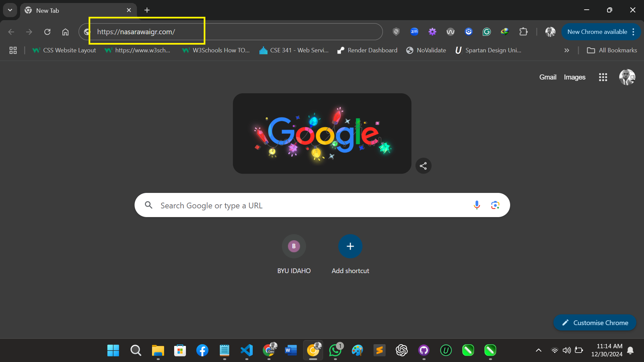Image resolution: width=644 pixels, height=362 pixels.
Task: Open the Internet Download Manager extension
Action: tap(505, 32)
